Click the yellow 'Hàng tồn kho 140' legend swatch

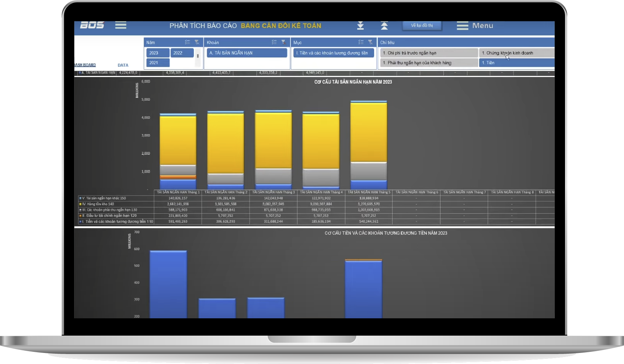pyautogui.click(x=80, y=204)
